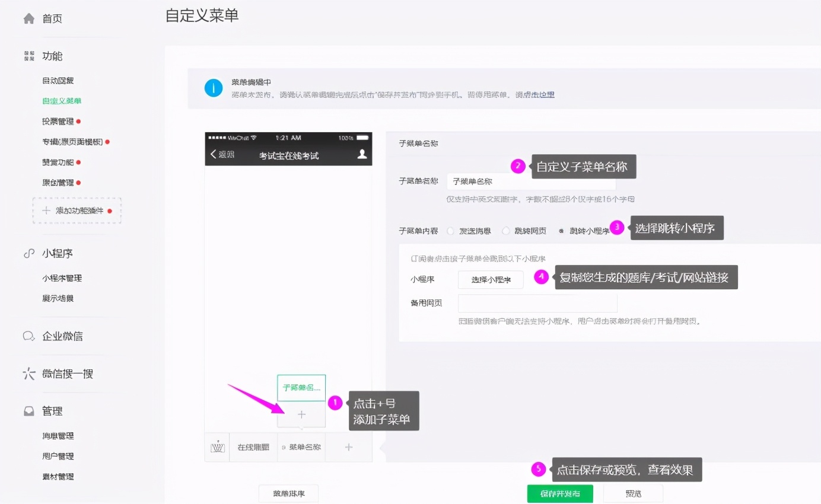The height and width of the screenshot is (504, 821).
Task: Select the 跳转网页 radio option
Action: [505, 231]
